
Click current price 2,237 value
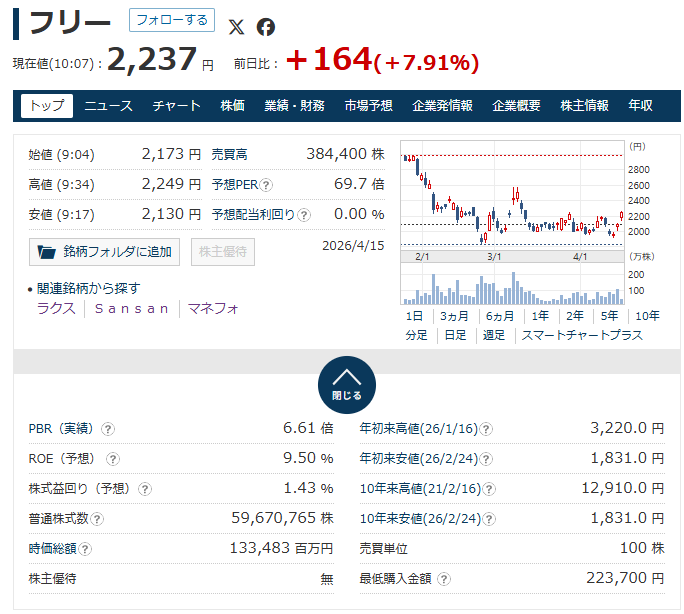pos(152,59)
